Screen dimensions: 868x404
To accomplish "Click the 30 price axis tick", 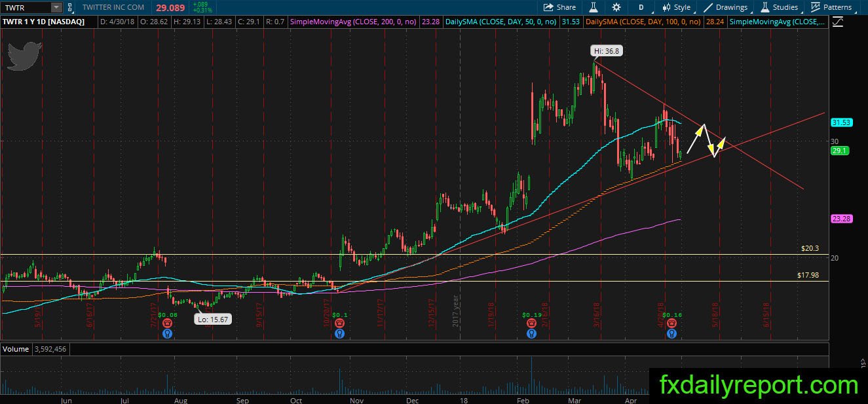I will 835,141.
